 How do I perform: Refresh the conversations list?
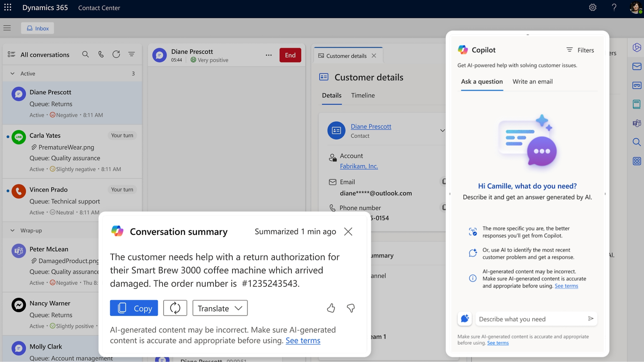click(116, 54)
